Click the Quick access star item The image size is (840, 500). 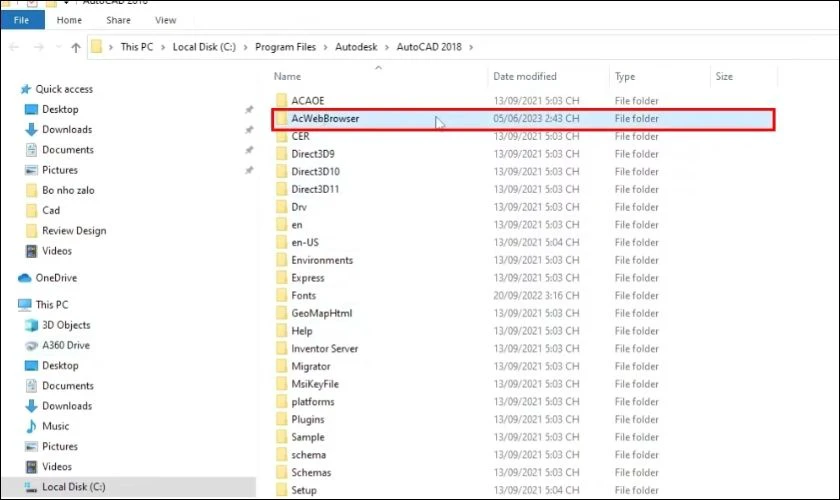pos(64,89)
